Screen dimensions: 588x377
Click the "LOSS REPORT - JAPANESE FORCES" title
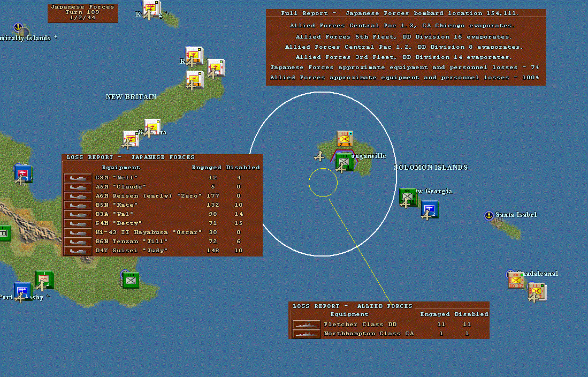131,157
